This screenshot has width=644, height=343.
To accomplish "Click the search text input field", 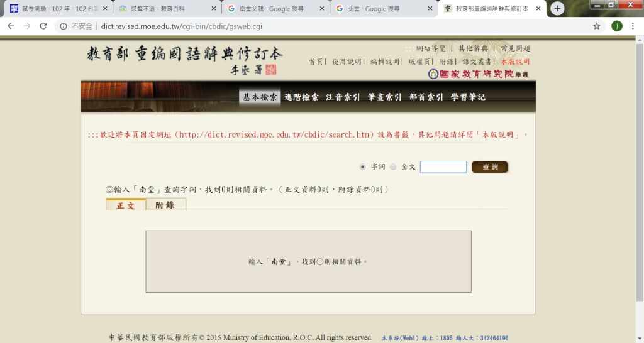I will click(x=443, y=167).
